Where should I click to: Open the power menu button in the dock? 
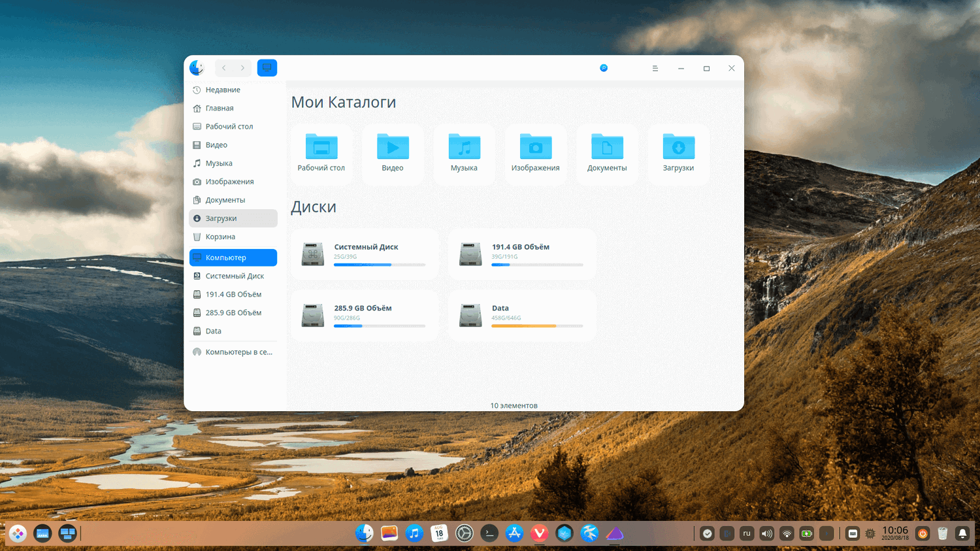pos(923,533)
